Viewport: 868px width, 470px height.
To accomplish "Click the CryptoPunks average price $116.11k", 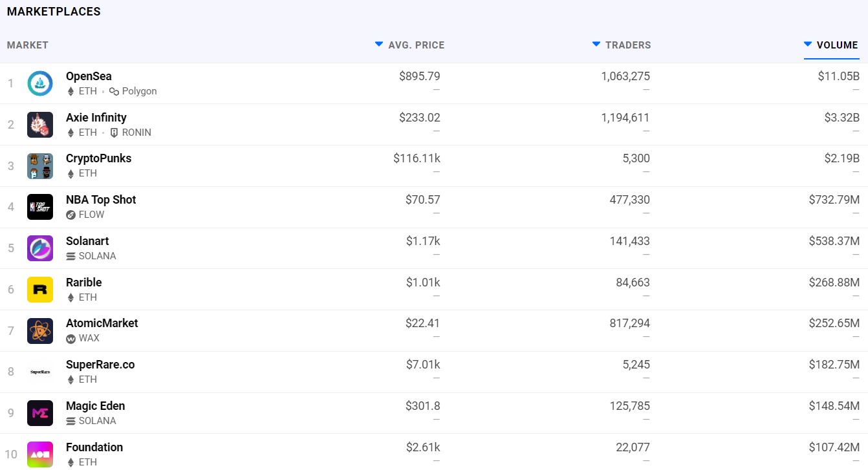I will click(417, 158).
